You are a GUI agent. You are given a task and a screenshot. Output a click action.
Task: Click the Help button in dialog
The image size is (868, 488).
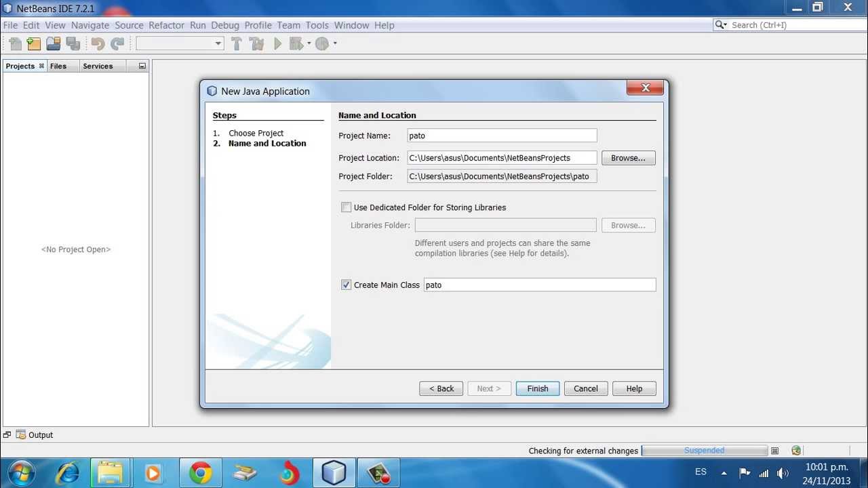pyautogui.click(x=634, y=388)
